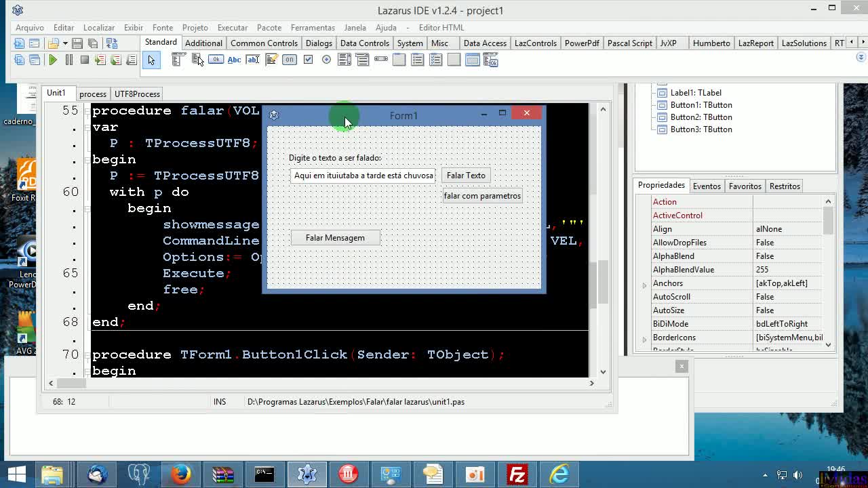Select Button2: TButton in component tree
868x488 pixels.
click(701, 117)
